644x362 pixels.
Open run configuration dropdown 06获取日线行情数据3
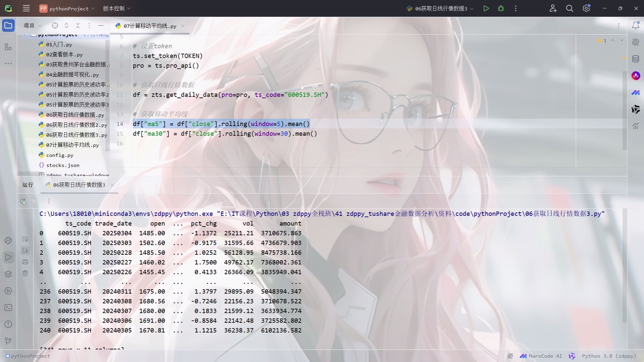[441, 8]
